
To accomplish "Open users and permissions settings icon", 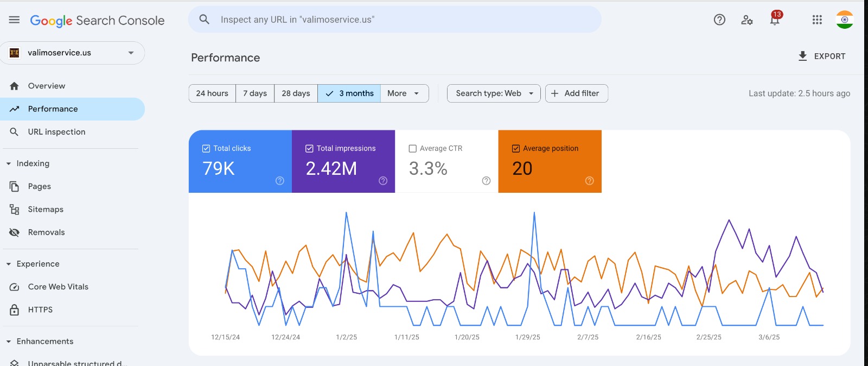I will (x=747, y=20).
